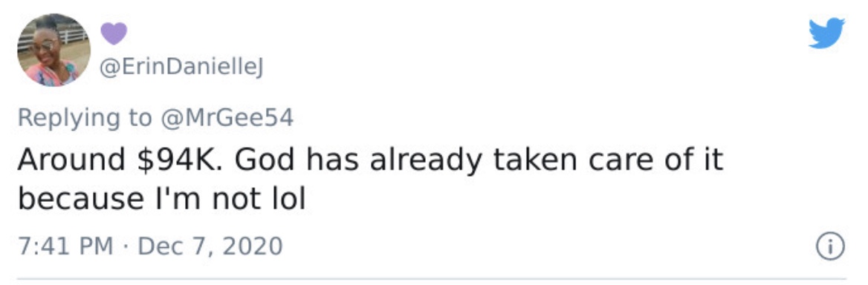Open ErinDanielleJ's profile picture

pos(54,50)
